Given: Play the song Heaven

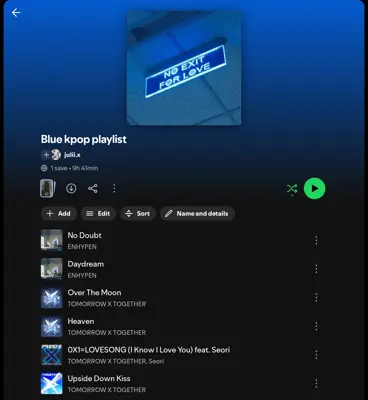Looking at the screenshot, I should click(x=81, y=321).
